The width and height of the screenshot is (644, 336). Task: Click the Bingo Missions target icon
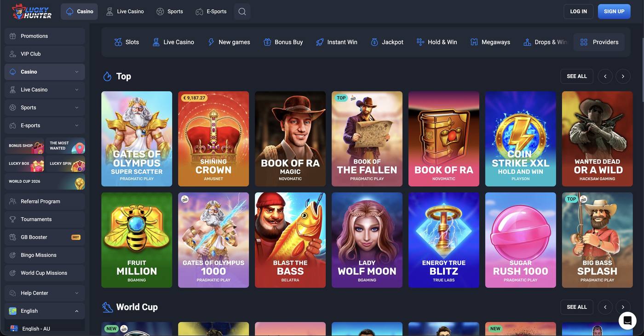point(13,255)
